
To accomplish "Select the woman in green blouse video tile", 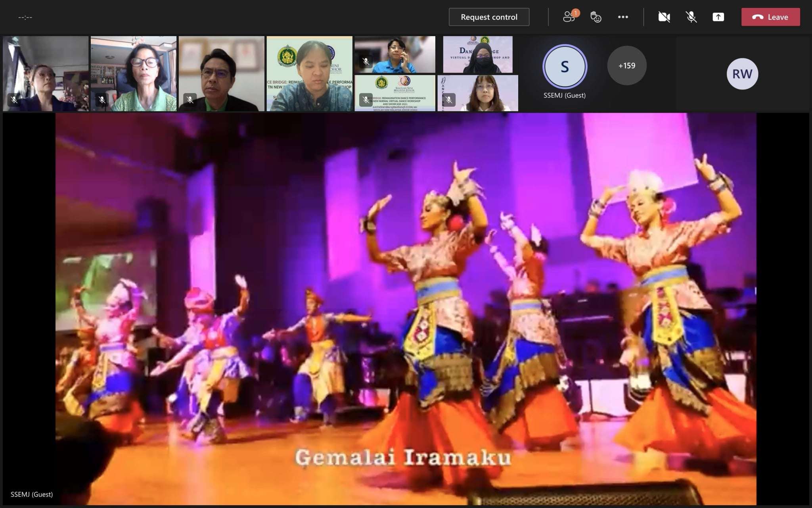I will click(134, 74).
